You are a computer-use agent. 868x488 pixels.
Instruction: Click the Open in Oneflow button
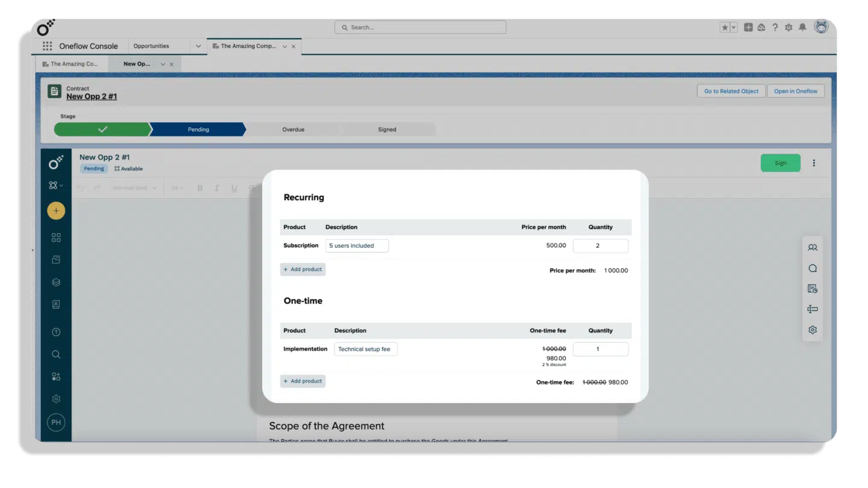click(796, 91)
